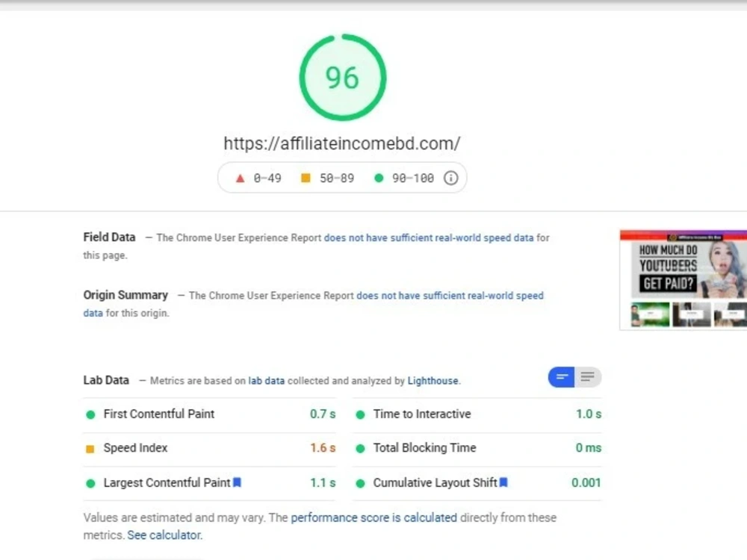Click the page screenshot thumbnail
This screenshot has width=747, height=560.
[x=684, y=280]
